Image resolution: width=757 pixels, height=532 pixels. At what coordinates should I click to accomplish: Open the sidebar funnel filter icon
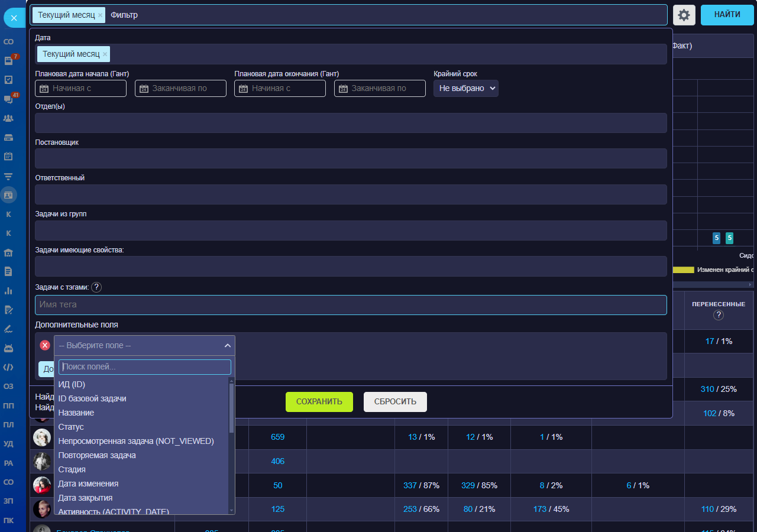coord(9,176)
